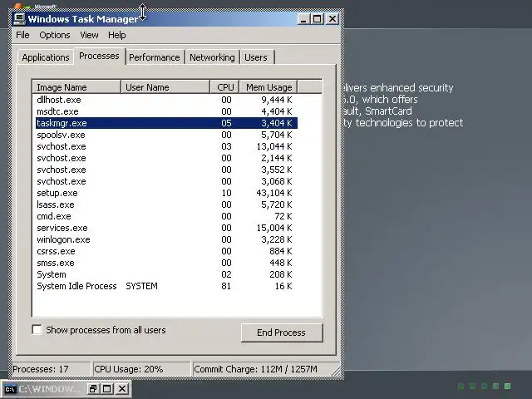Select the dllhost.exe process row
This screenshot has width=532, height=399.
click(166, 100)
